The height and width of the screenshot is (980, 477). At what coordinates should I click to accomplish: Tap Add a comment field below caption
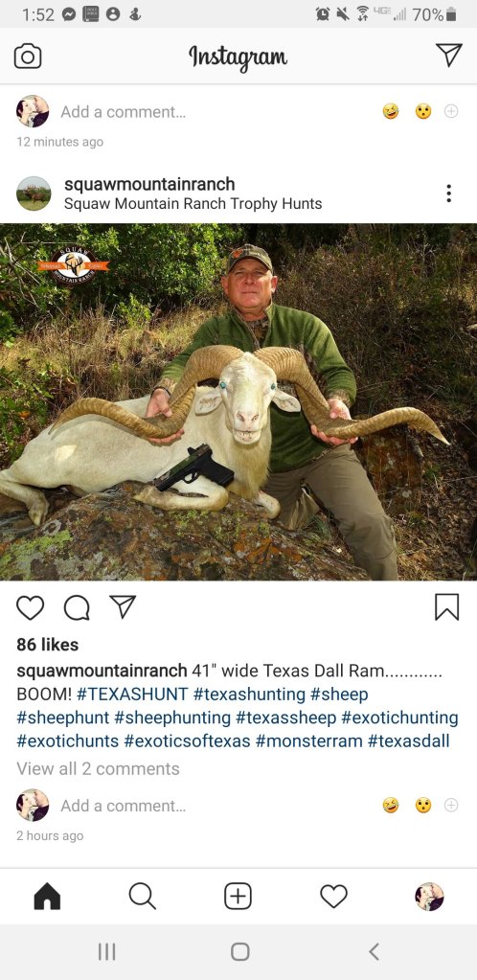pyautogui.click(x=124, y=807)
